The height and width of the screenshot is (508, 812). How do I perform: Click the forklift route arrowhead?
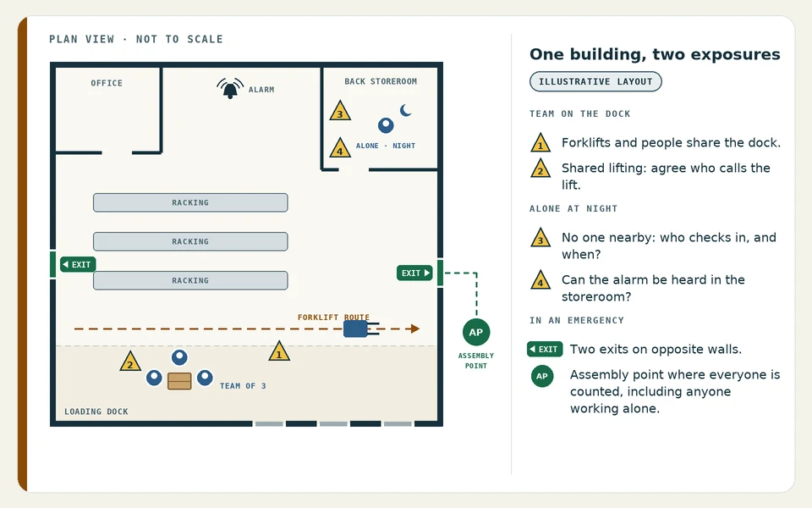coord(415,329)
